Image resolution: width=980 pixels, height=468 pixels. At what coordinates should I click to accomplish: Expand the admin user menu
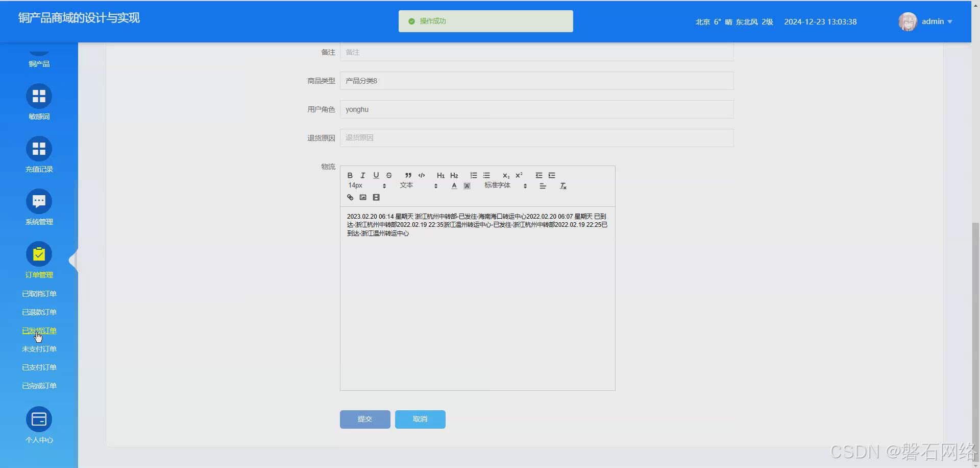coord(937,21)
